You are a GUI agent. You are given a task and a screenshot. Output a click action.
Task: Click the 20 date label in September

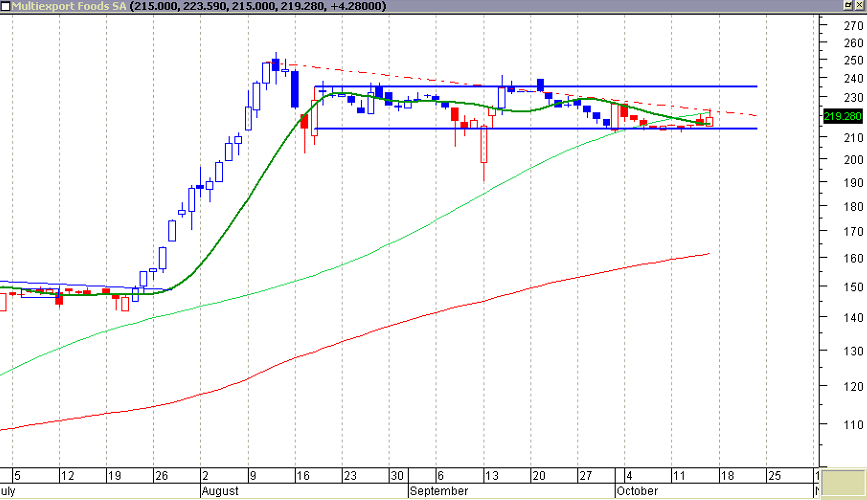539,476
